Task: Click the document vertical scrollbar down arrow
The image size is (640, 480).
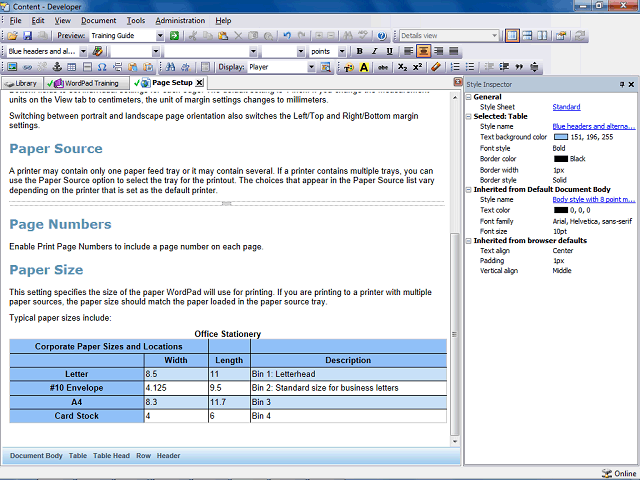Action: click(455, 441)
